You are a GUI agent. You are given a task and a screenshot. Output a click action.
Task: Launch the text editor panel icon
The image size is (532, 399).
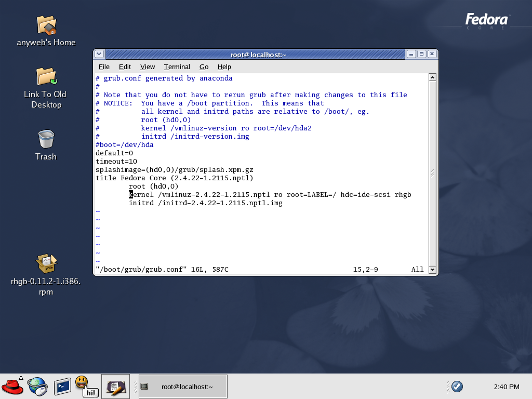[116, 387]
